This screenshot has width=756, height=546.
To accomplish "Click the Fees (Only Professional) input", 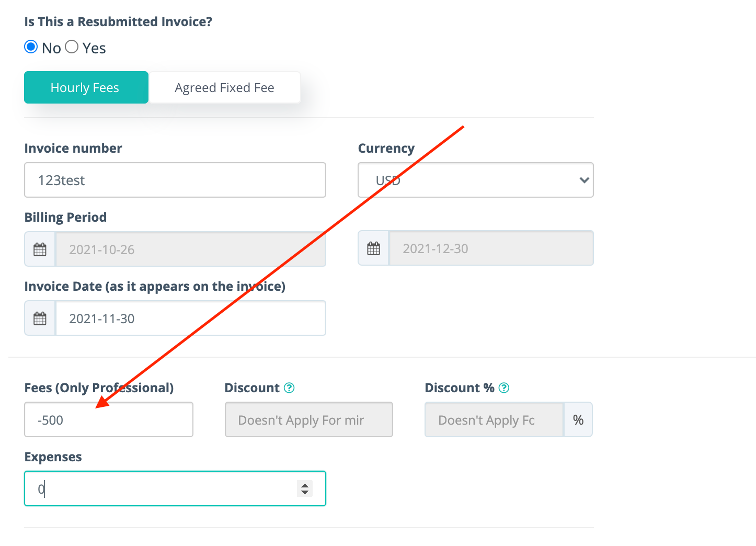I will tap(109, 419).
